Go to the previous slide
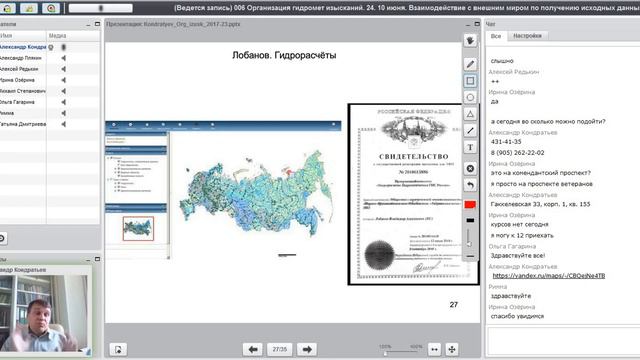Image resolution: width=640 pixels, height=360 pixels. [x=253, y=349]
